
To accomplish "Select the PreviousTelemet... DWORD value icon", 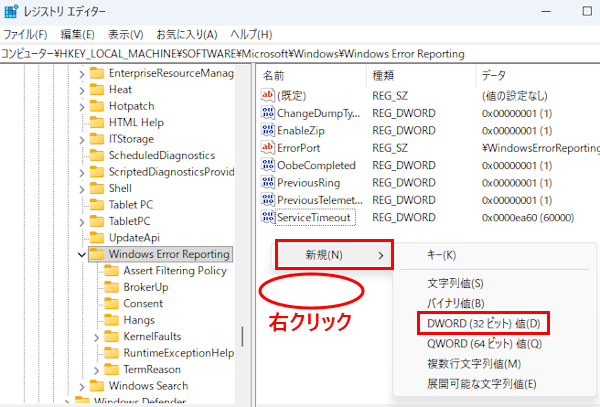I will pos(267,199).
